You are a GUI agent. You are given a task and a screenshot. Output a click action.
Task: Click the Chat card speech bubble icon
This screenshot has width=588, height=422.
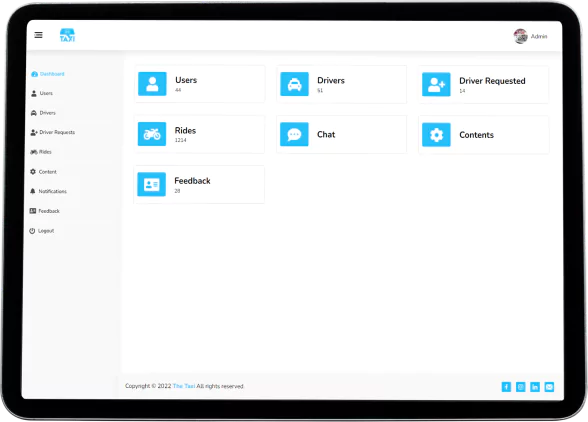tap(294, 134)
